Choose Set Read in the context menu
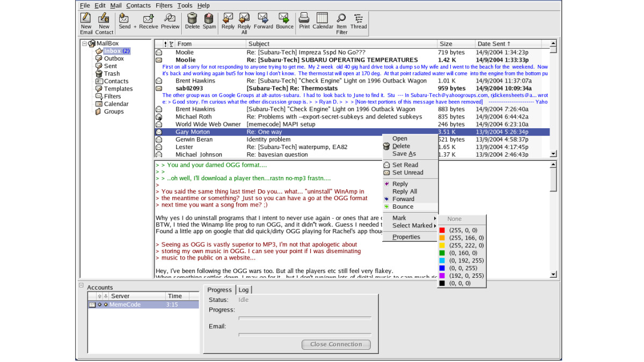The image size is (644, 362). [x=411, y=165]
